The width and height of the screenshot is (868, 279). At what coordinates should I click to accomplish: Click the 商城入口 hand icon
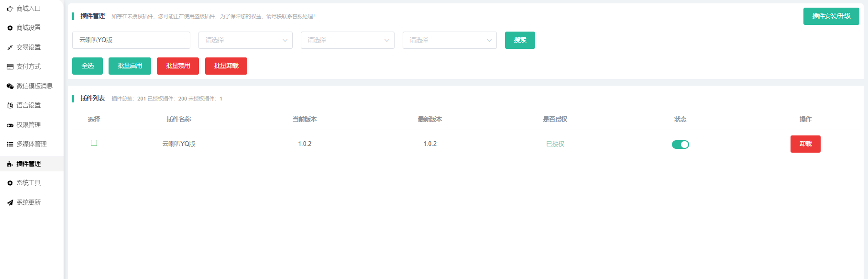click(10, 9)
